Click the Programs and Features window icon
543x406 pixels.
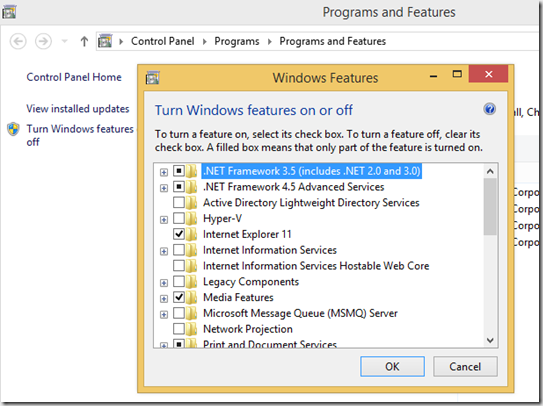pos(9,12)
